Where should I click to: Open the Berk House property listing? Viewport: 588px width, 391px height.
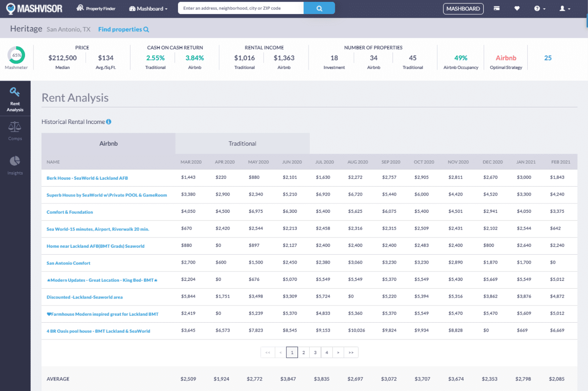(87, 178)
